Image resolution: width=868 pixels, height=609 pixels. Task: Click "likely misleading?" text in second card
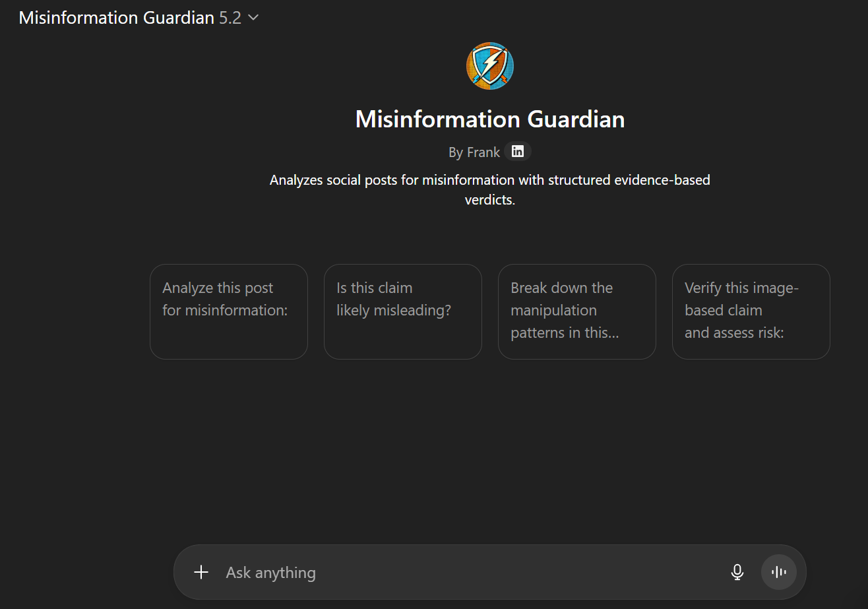pyautogui.click(x=393, y=311)
